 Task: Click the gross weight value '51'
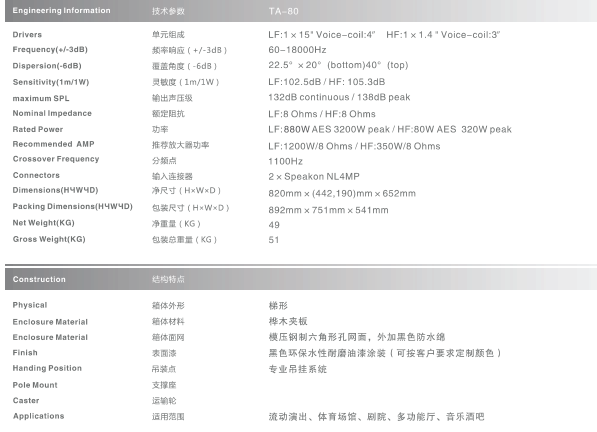pyautogui.click(x=273, y=240)
